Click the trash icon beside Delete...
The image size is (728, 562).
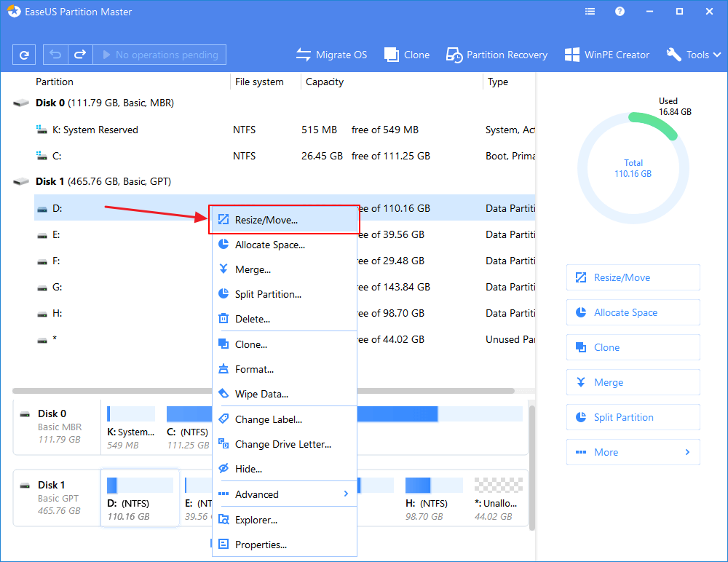[223, 318]
